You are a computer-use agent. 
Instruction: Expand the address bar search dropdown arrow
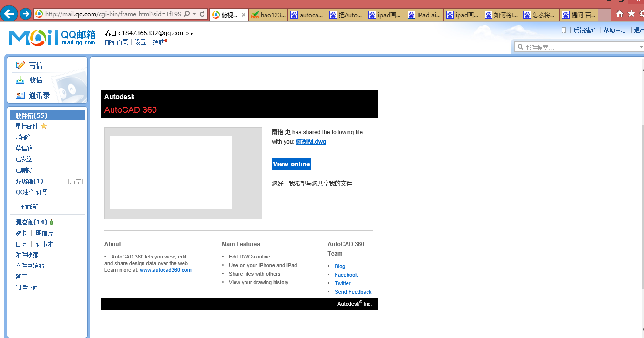[194, 14]
